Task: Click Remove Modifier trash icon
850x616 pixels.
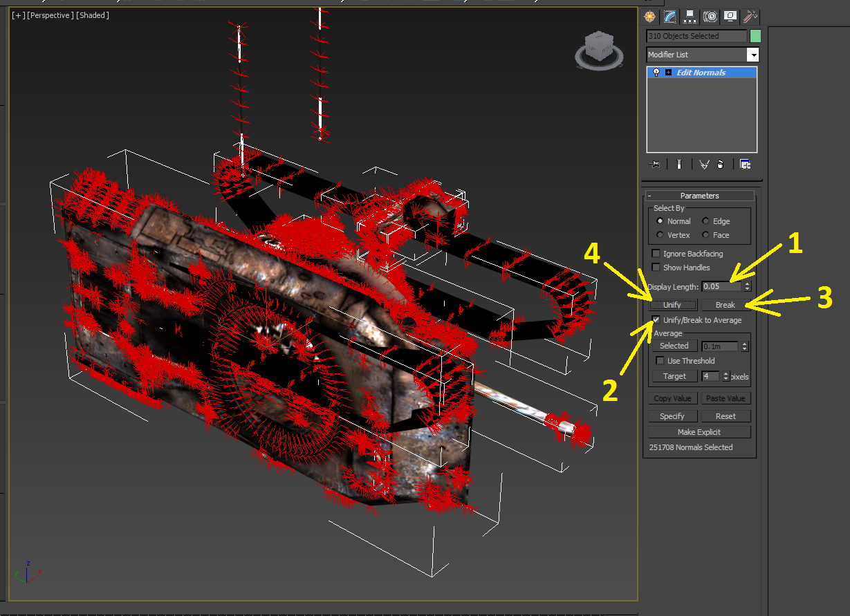Action: click(720, 165)
